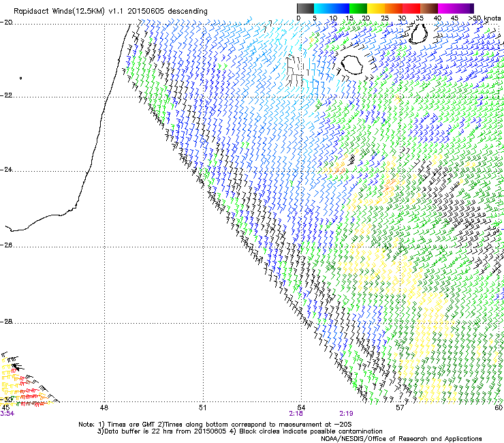Click the '-26' latitude axis label
This screenshot has width=504, height=443.
click(6, 245)
